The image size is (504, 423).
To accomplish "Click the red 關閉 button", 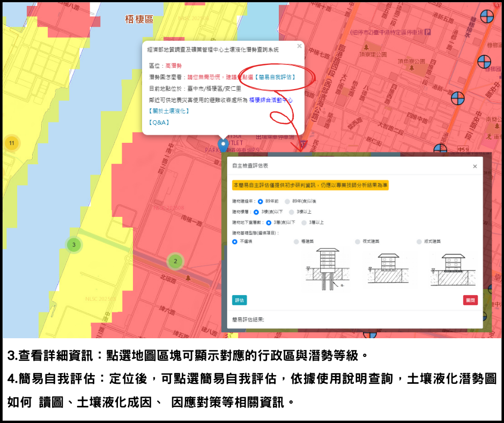I will tap(470, 300).
